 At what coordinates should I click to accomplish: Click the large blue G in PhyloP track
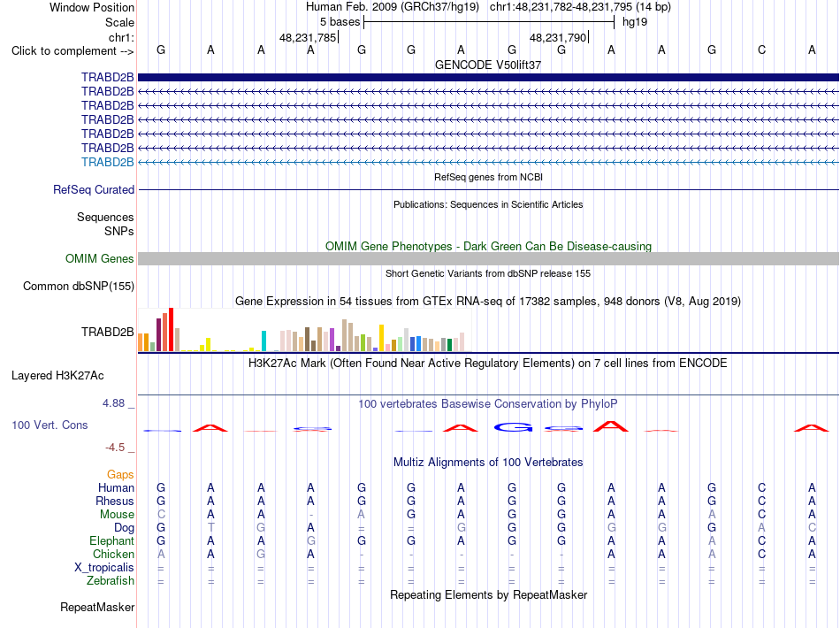513,427
